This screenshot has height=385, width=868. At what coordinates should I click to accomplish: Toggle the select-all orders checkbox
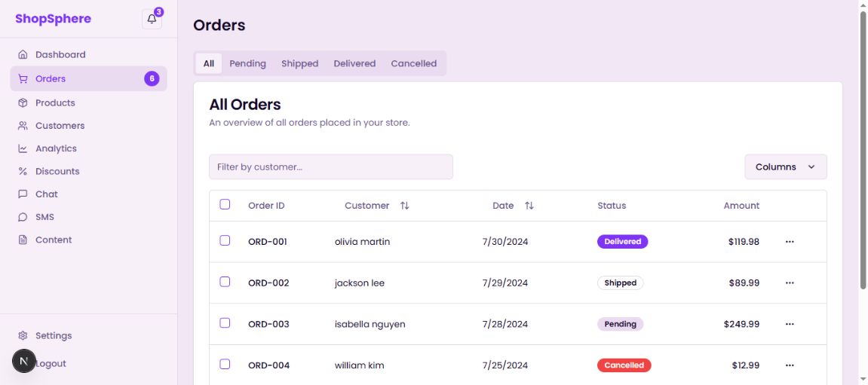pos(225,204)
